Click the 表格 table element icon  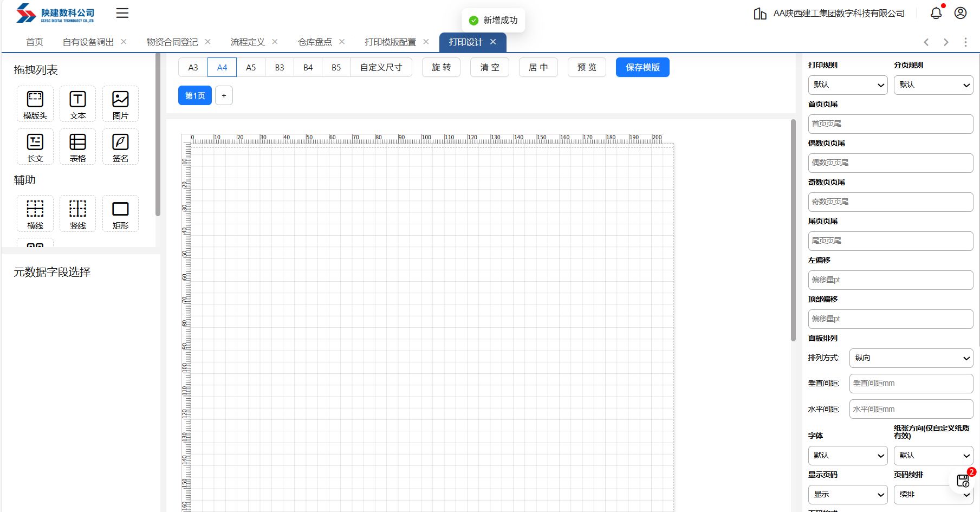pyautogui.click(x=77, y=147)
